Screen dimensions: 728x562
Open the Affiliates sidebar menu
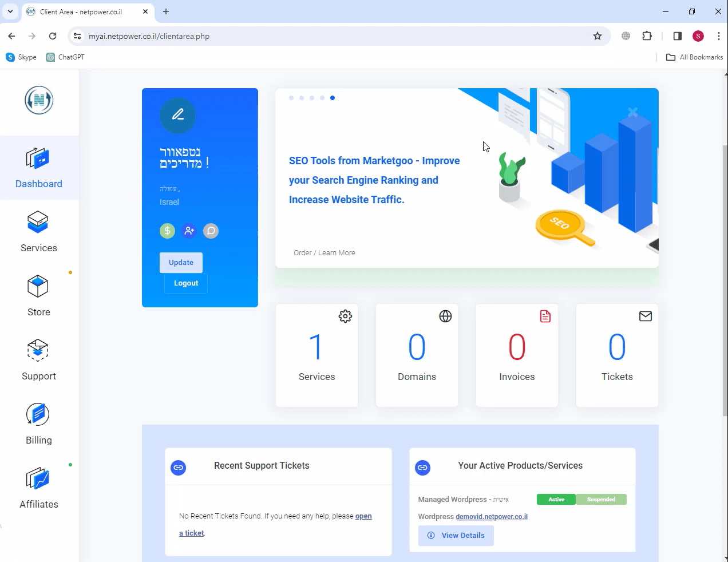click(x=39, y=488)
